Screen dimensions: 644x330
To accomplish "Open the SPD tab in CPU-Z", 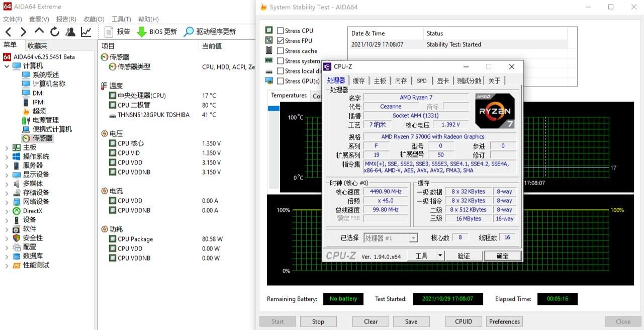I will 421,80.
